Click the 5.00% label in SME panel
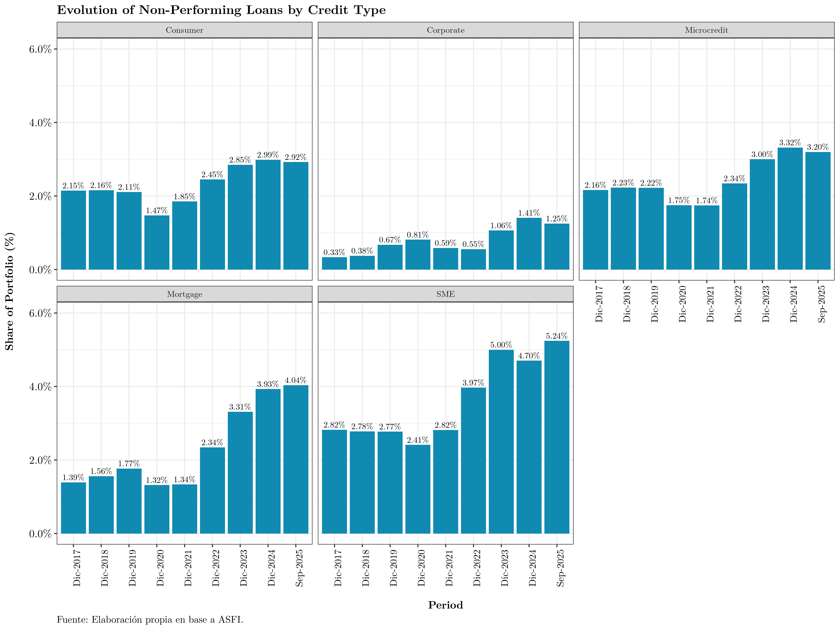Image resolution: width=840 pixels, height=630 pixels. tap(501, 345)
